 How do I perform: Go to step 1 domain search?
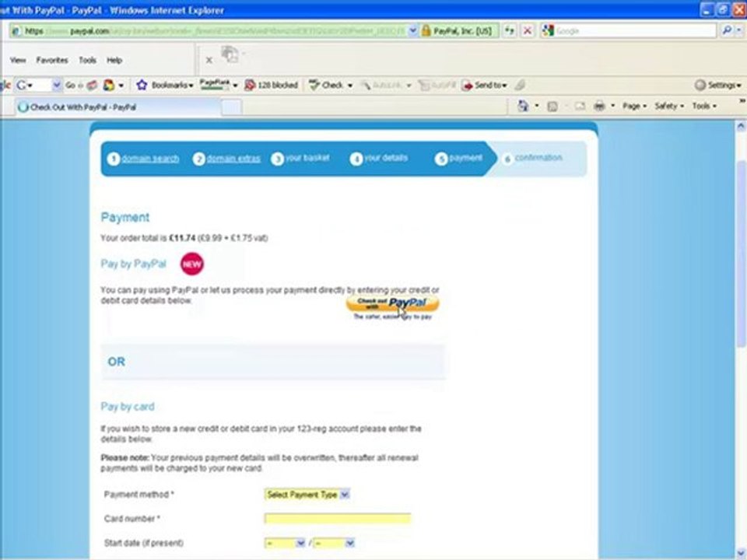143,159
